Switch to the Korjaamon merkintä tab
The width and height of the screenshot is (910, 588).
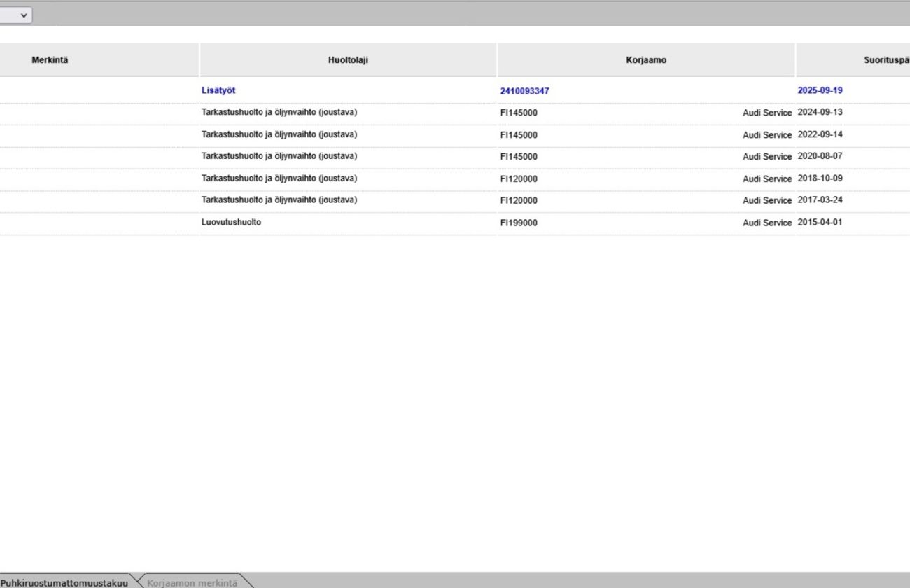[192, 582]
